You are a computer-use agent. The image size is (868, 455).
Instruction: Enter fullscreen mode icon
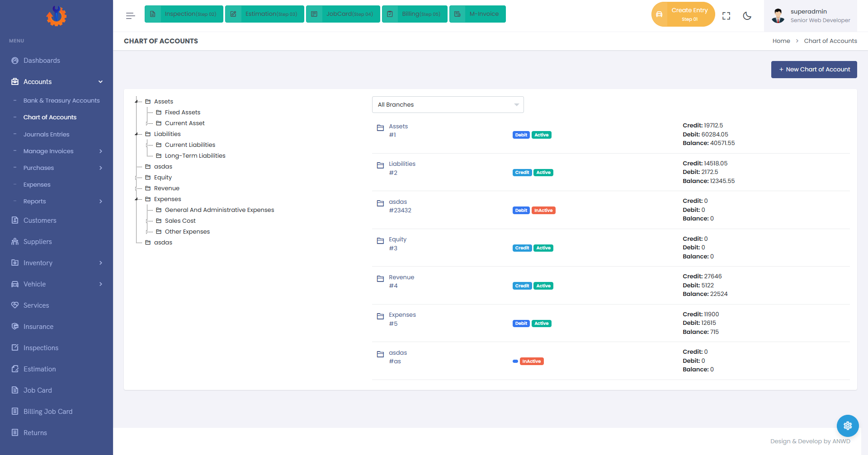pyautogui.click(x=726, y=16)
